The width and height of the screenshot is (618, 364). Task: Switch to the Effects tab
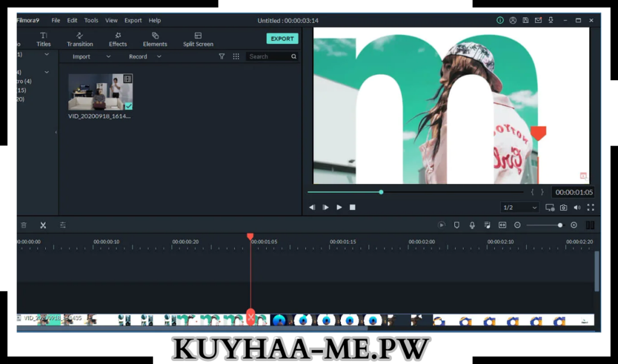click(x=118, y=39)
